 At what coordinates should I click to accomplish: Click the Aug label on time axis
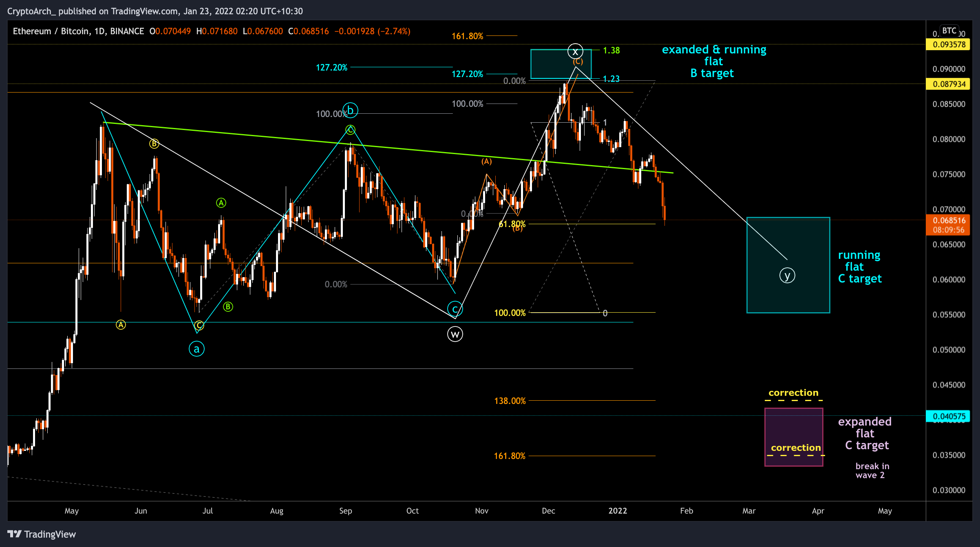click(x=276, y=511)
